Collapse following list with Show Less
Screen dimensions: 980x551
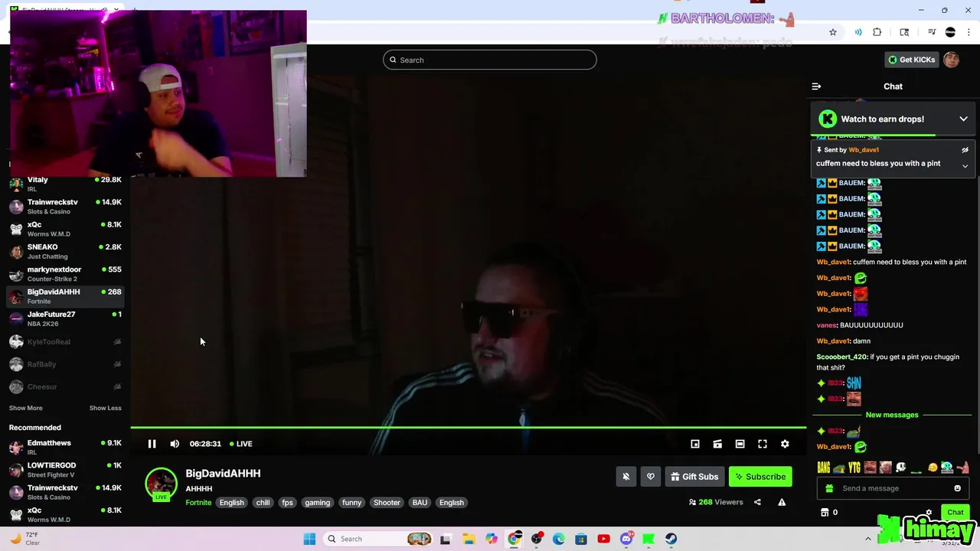click(105, 408)
